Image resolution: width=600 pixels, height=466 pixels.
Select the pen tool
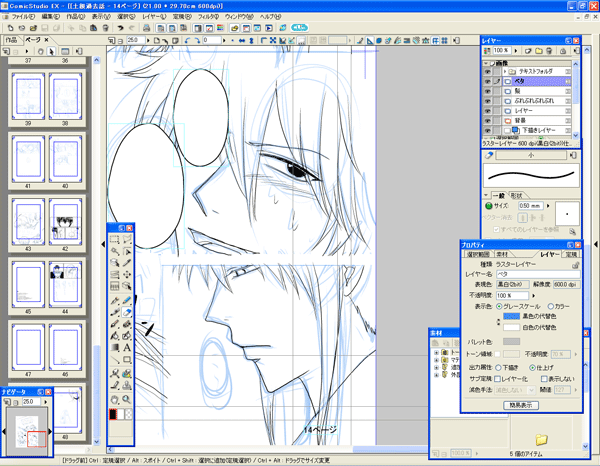point(115,301)
